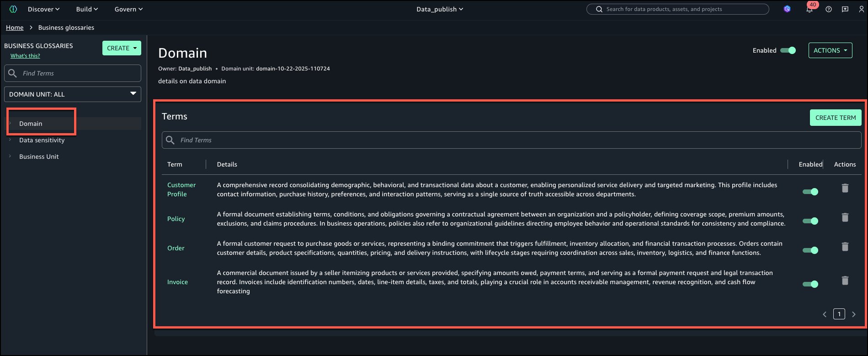Click the Domain unit: domain-10-22-2025-110724 text

pos(276,69)
